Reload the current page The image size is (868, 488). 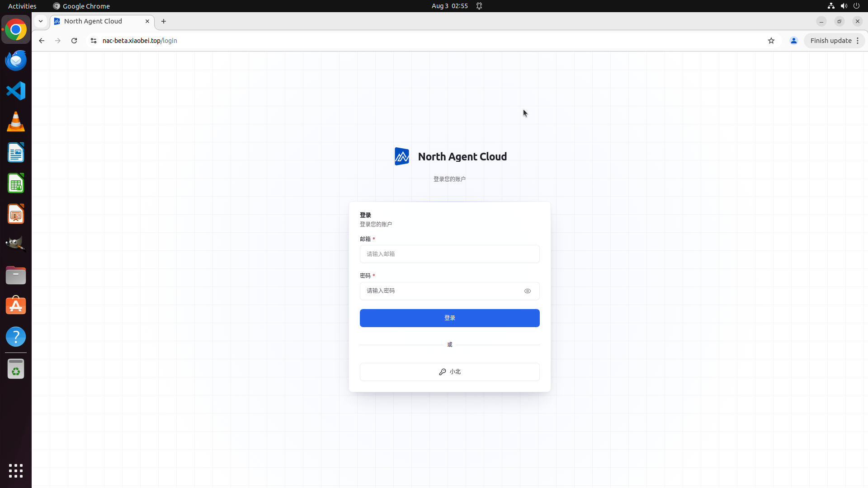74,41
